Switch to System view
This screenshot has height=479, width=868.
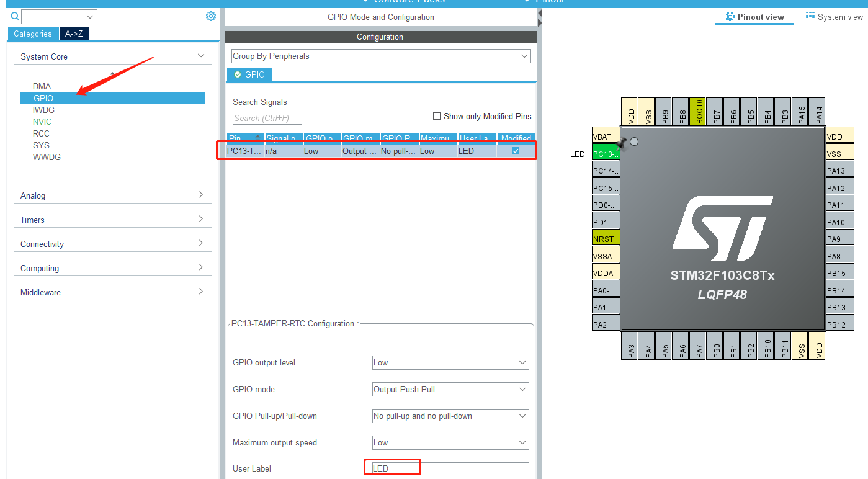[x=834, y=17]
